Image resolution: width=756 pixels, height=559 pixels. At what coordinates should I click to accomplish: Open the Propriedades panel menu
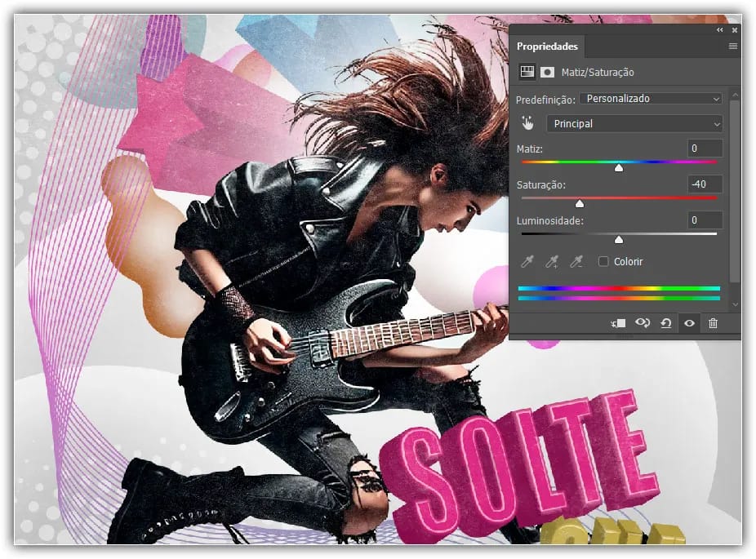(x=733, y=47)
